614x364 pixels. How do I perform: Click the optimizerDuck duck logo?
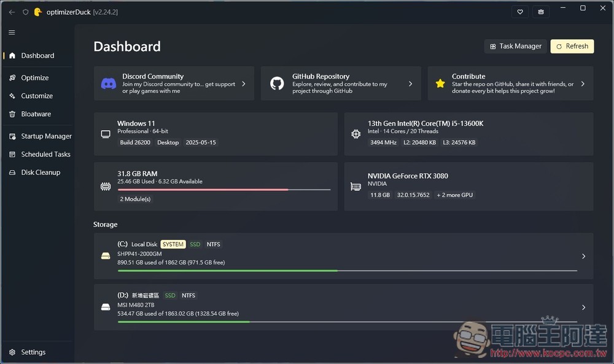[38, 12]
